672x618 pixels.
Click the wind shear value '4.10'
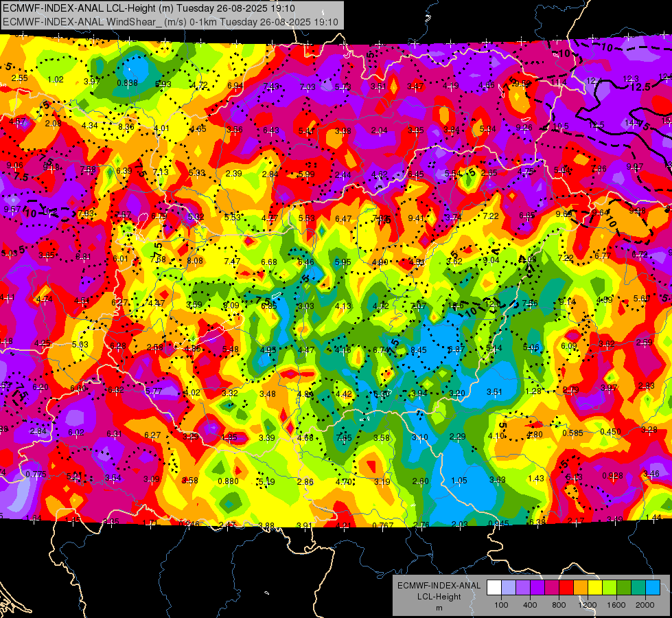(x=496, y=436)
